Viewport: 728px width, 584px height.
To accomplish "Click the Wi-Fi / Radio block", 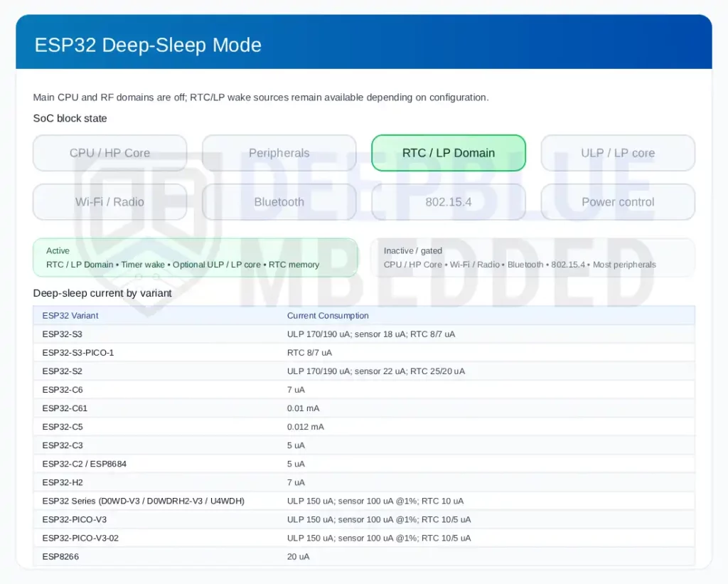I will click(x=110, y=201).
